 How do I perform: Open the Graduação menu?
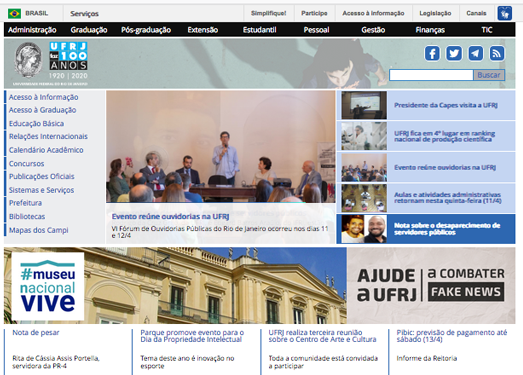tap(89, 30)
